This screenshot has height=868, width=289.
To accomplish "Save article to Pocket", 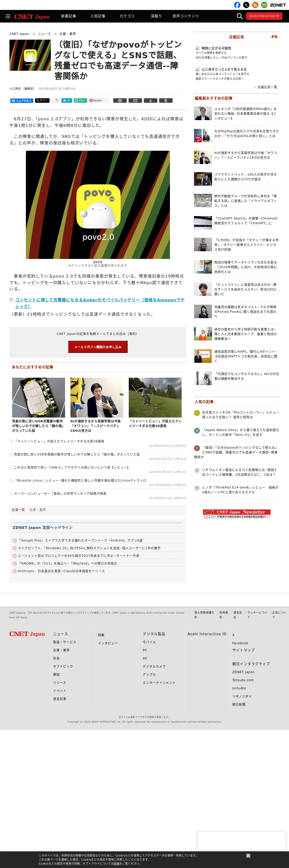I will [x=96, y=101].
